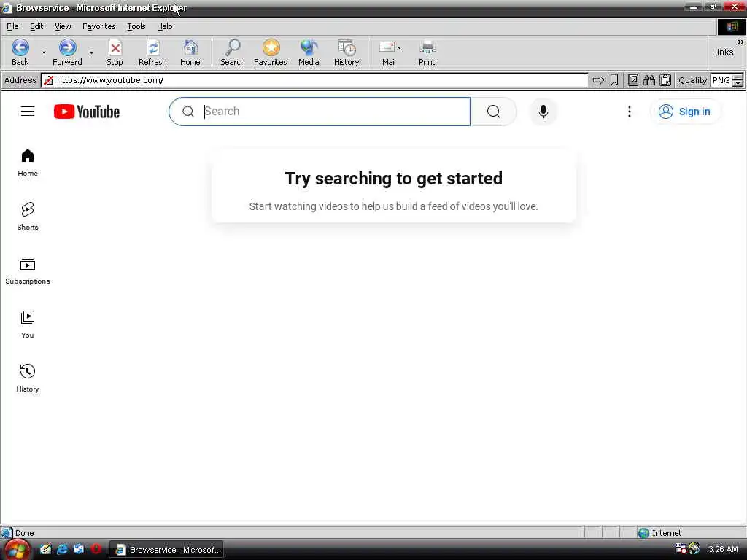Click the magnifier search button beside search box
The width and height of the screenshot is (747, 560).
click(494, 112)
